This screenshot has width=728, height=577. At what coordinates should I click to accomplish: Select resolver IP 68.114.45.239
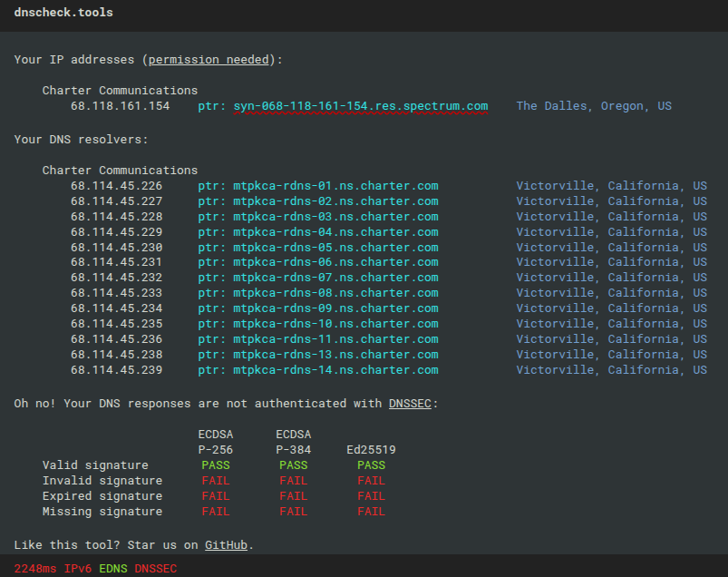click(x=117, y=370)
